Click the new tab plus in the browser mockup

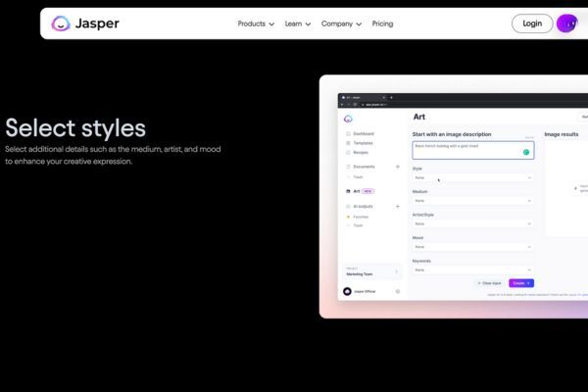[391, 98]
